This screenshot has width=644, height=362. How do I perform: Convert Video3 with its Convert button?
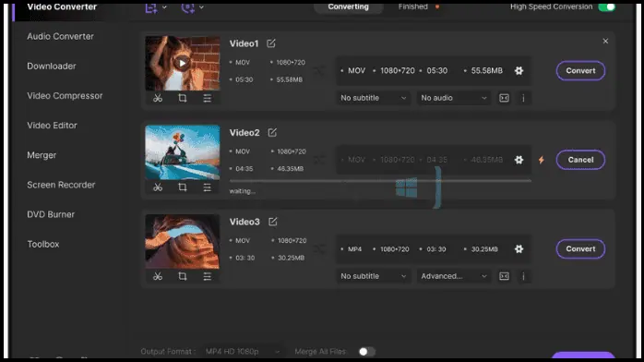[x=580, y=249]
